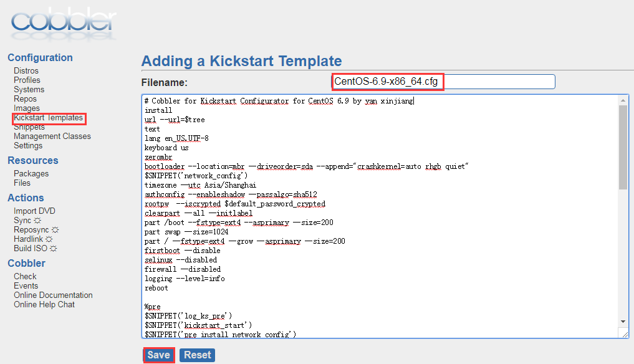This screenshot has width=634, height=364.
Task: Click the text area resize handle
Action: (x=625, y=333)
